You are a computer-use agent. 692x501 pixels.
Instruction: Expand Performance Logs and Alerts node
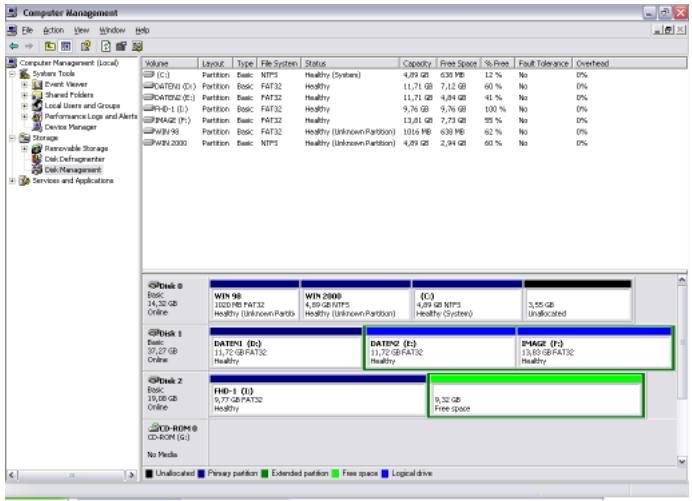click(25, 116)
